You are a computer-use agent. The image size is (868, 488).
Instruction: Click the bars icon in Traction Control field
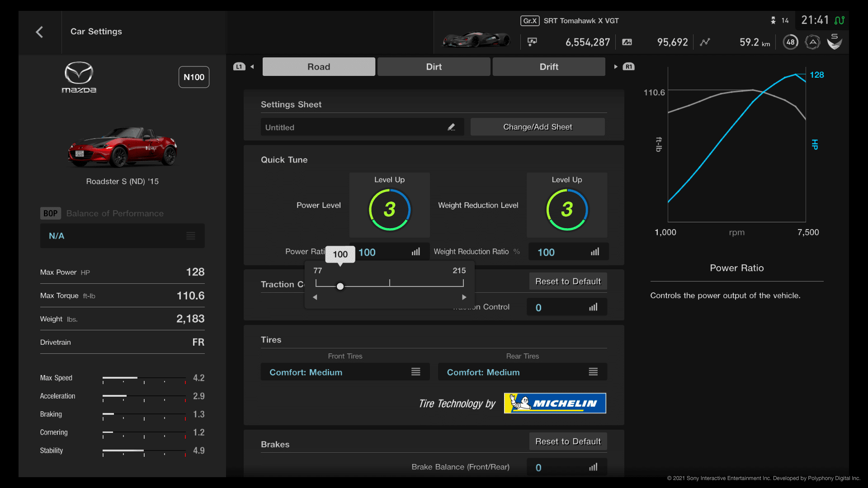[x=593, y=307]
